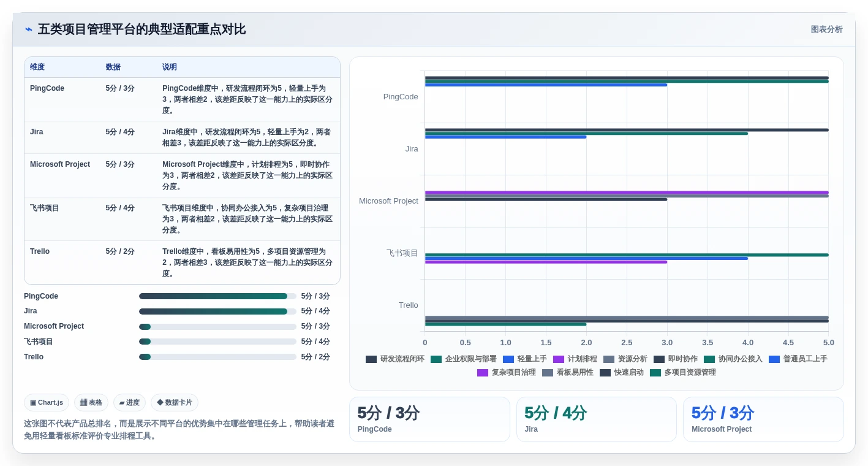This screenshot has height=466, width=868.
Task: Click the 2.5 tick on the x-axis
Action: click(x=627, y=343)
